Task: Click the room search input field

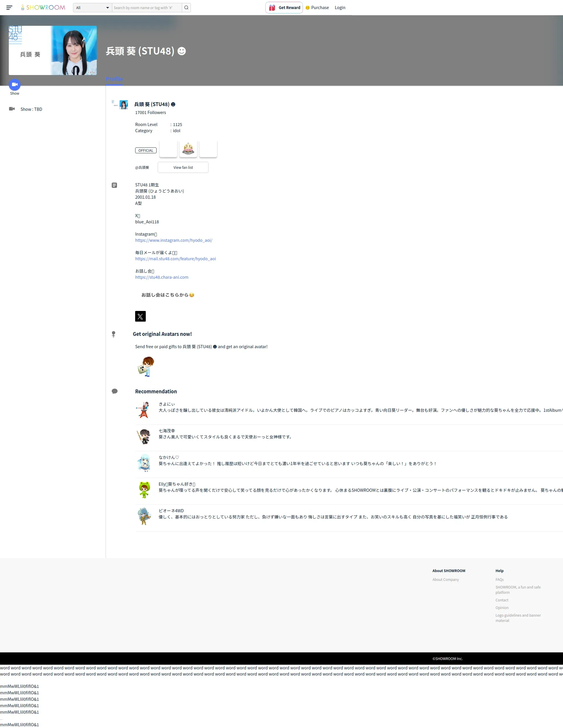Action: 147,8
